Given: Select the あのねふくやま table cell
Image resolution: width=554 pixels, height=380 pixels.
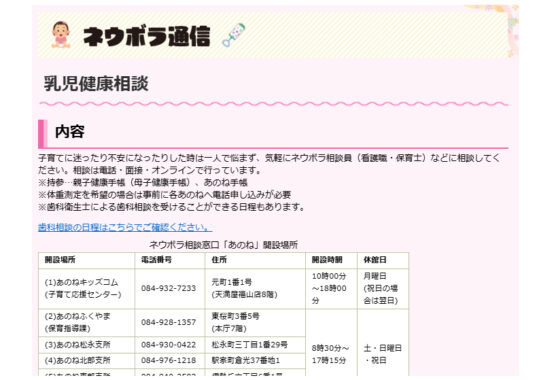Looking at the screenshot, I should [x=87, y=322].
